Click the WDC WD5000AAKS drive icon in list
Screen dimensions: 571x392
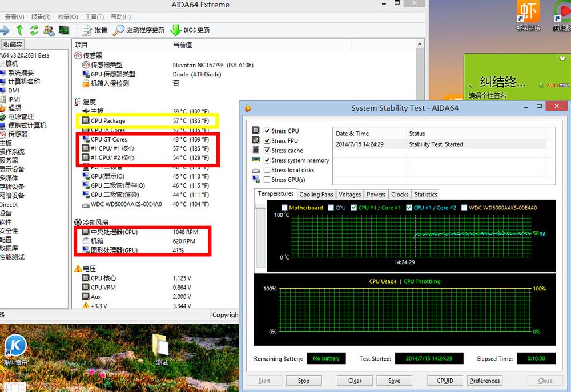[x=86, y=204]
